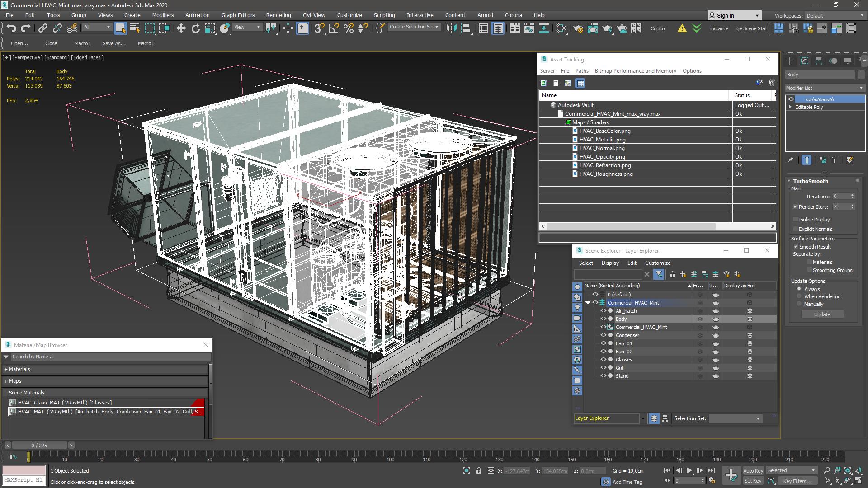Open the Align tool

pyautogui.click(x=466, y=28)
